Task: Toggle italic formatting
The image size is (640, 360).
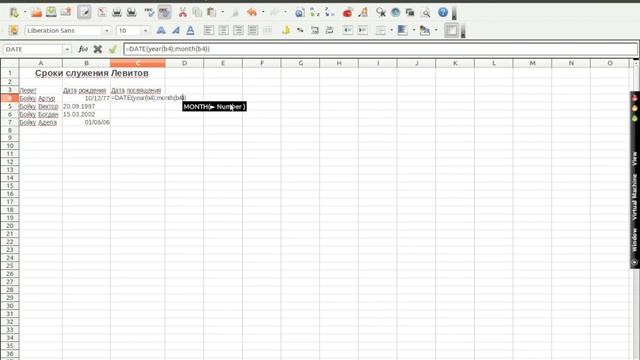Action: (176, 30)
